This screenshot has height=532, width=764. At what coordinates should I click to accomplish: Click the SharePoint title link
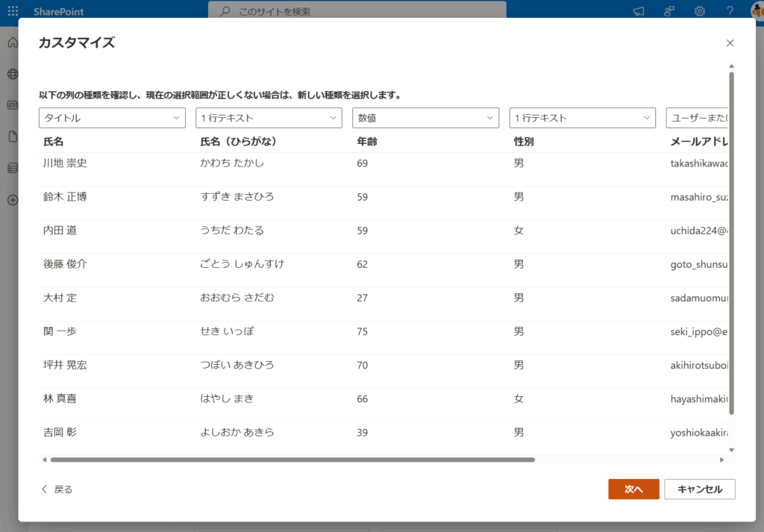58,11
